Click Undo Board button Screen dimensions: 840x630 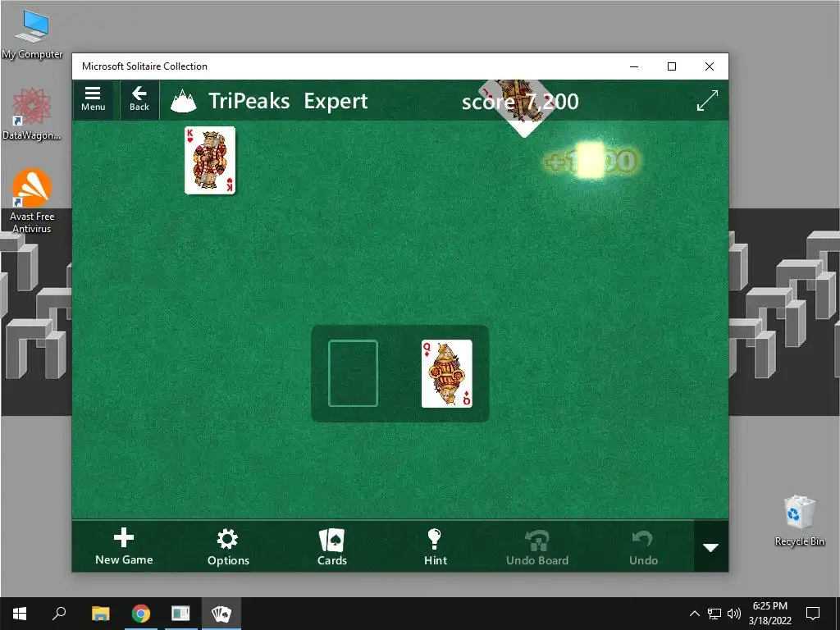coord(537,547)
